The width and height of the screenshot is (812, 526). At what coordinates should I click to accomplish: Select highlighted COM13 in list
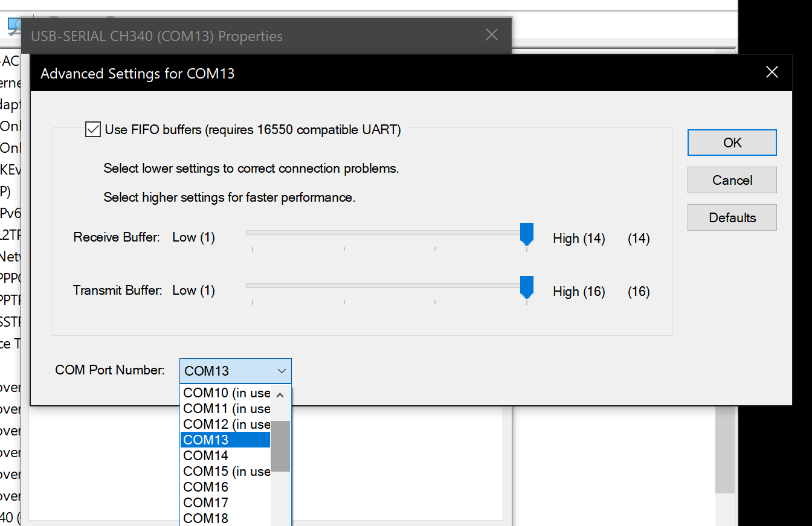click(225, 440)
